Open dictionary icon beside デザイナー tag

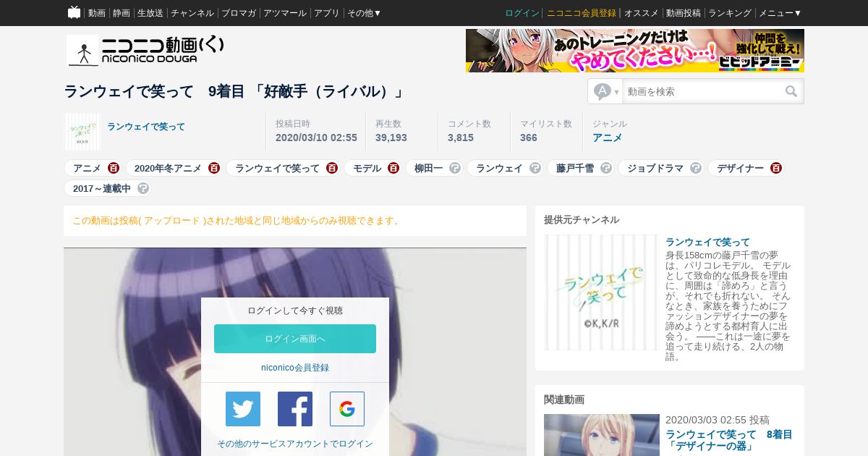click(776, 168)
